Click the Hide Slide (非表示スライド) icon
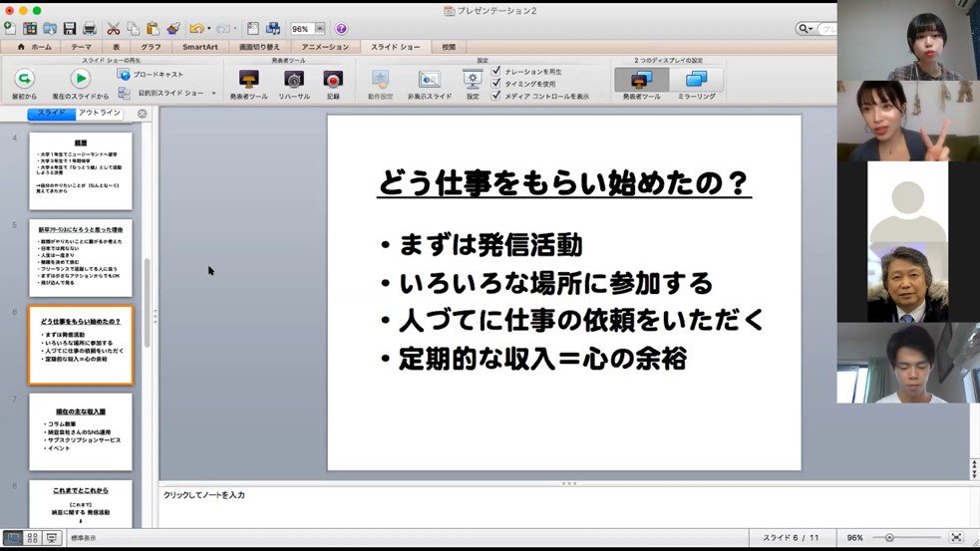This screenshot has height=551, width=980. (430, 80)
